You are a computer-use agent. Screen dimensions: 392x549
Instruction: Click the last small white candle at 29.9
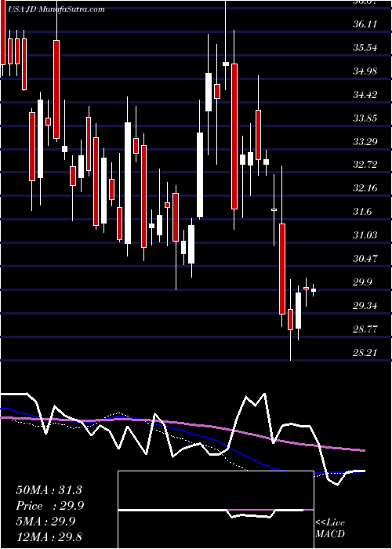[x=314, y=290]
